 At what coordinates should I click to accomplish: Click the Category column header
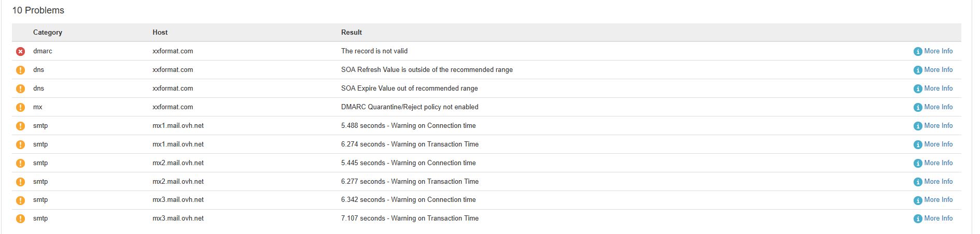(x=48, y=32)
